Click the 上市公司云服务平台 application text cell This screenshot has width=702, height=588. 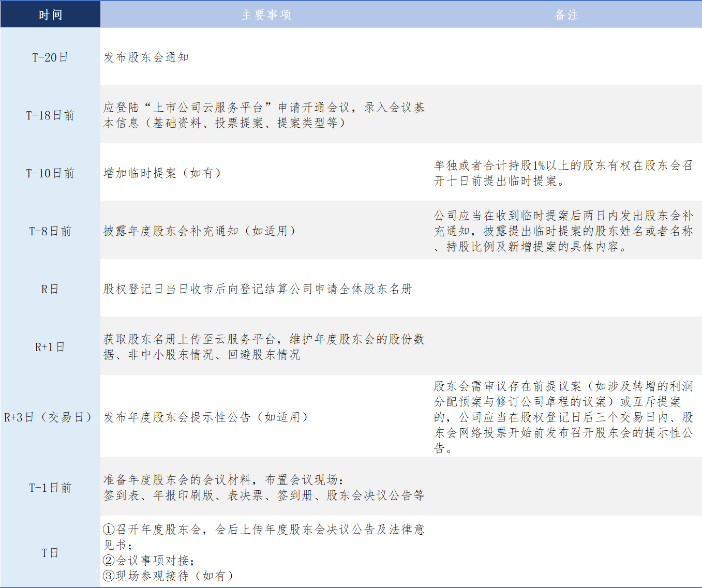coord(264,115)
